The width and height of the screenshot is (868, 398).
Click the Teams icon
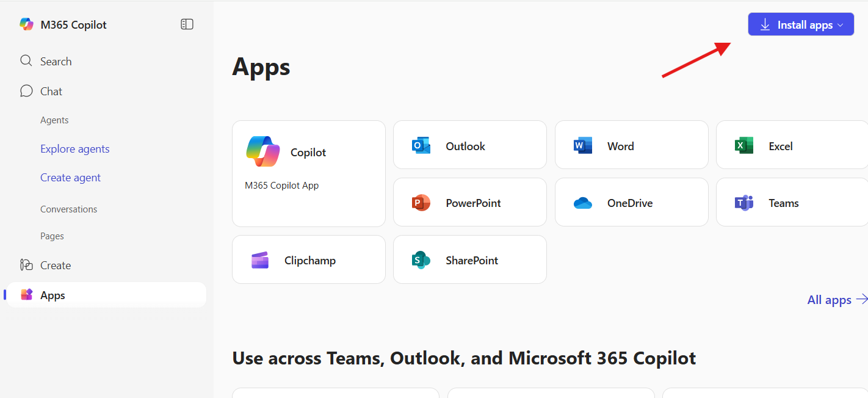[x=744, y=203]
